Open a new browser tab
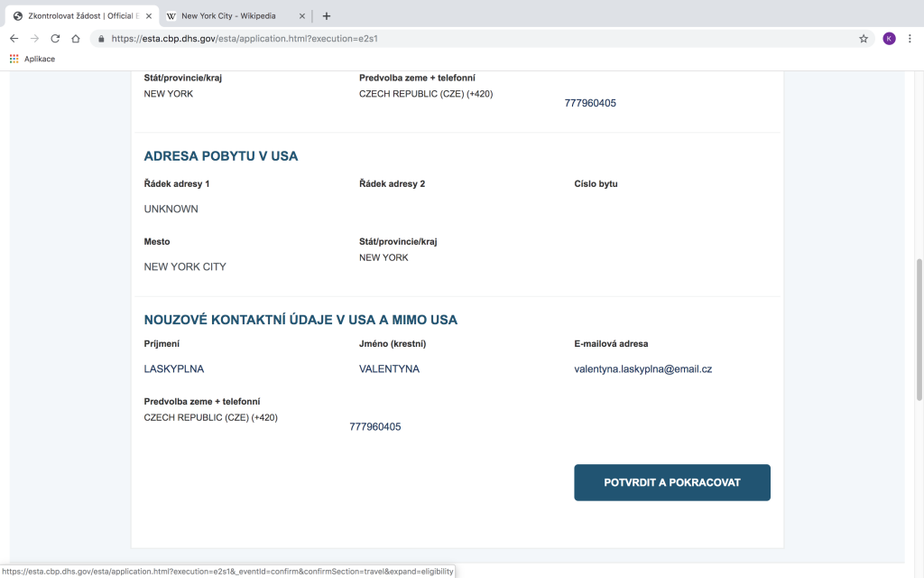Viewport: 924px width, 578px height. click(326, 16)
